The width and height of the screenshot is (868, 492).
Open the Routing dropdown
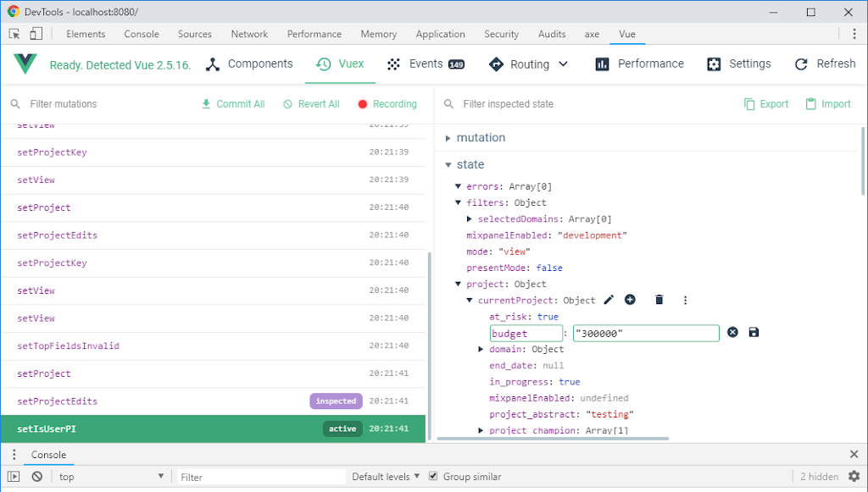[529, 64]
